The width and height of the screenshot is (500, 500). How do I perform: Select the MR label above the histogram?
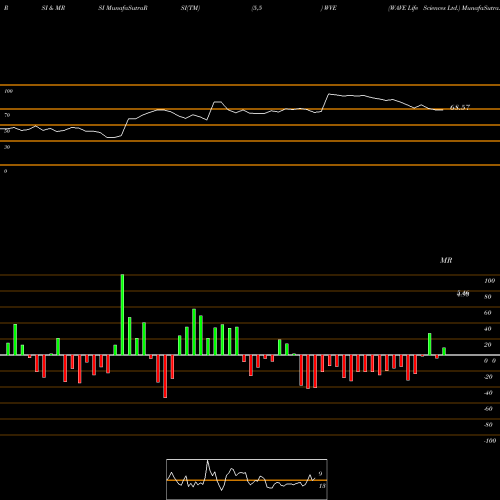[x=446, y=260]
